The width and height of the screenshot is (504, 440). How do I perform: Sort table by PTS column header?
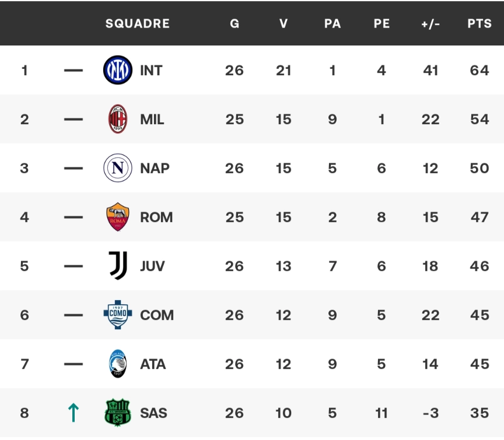(x=479, y=24)
